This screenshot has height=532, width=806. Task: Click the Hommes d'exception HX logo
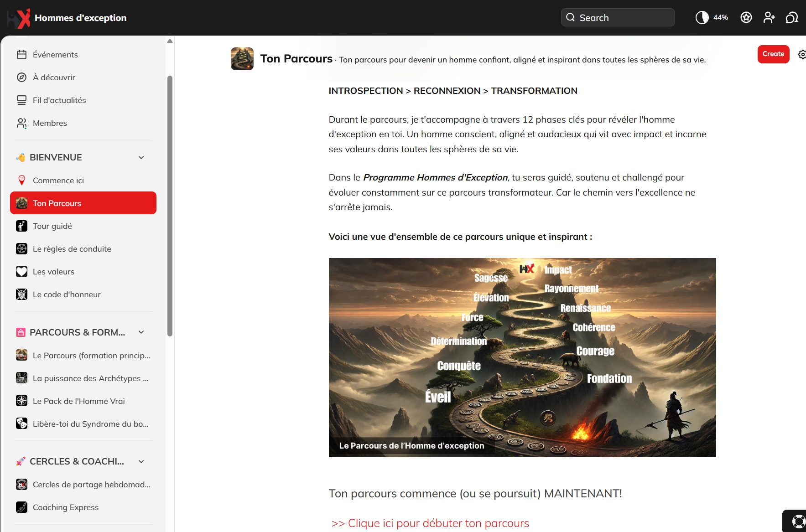click(19, 18)
